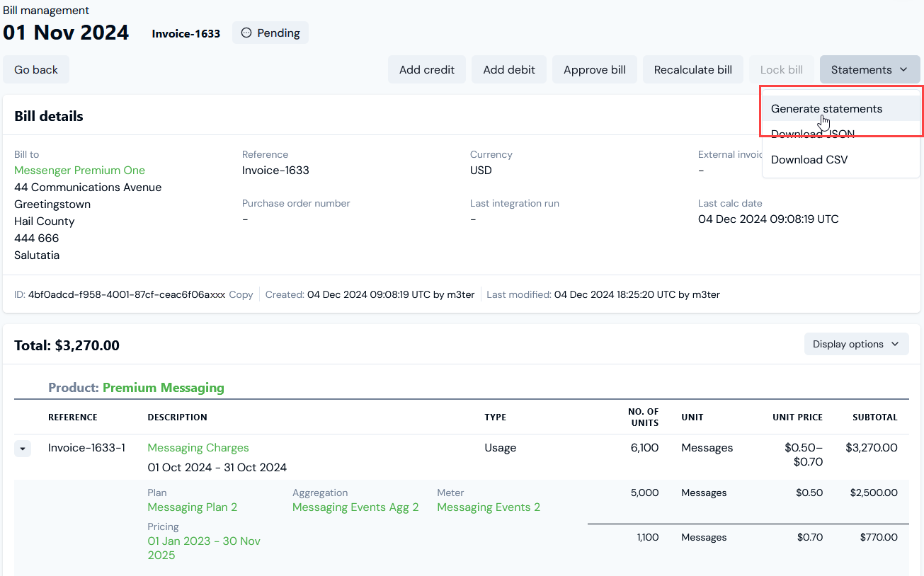Click Recalculate bill

(x=692, y=69)
